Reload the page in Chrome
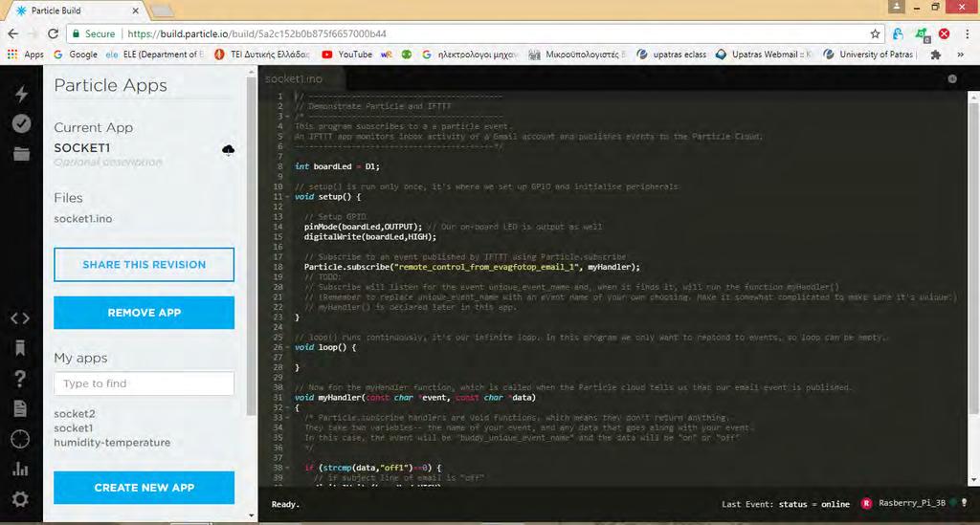 (x=54, y=33)
